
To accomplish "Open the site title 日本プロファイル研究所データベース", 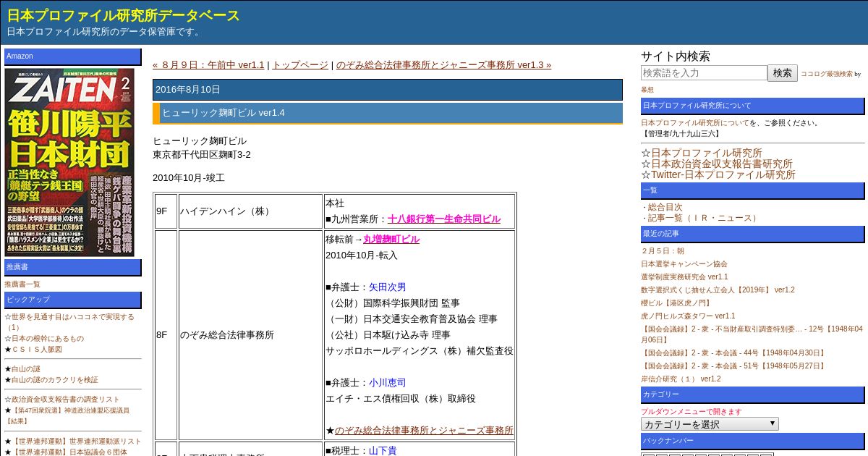I will (123, 15).
